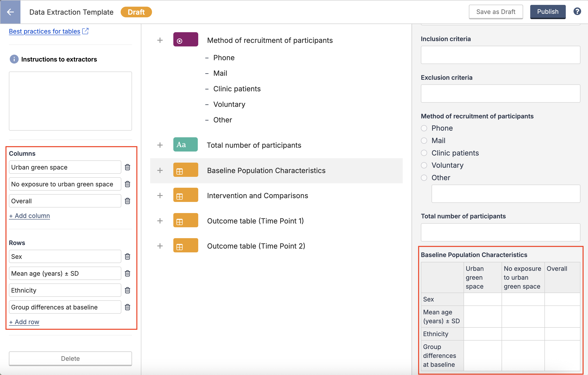Delete the Urban green space column
The width and height of the screenshot is (588, 375).
(x=128, y=167)
